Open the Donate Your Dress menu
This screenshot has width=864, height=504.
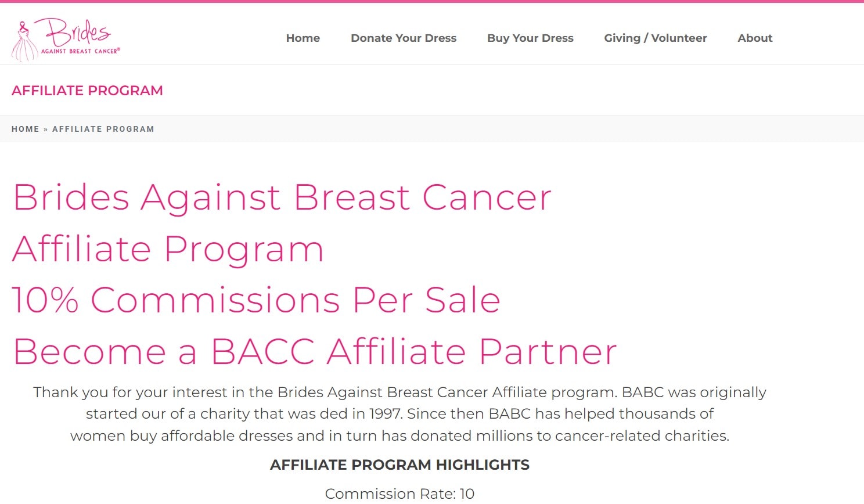(x=404, y=38)
